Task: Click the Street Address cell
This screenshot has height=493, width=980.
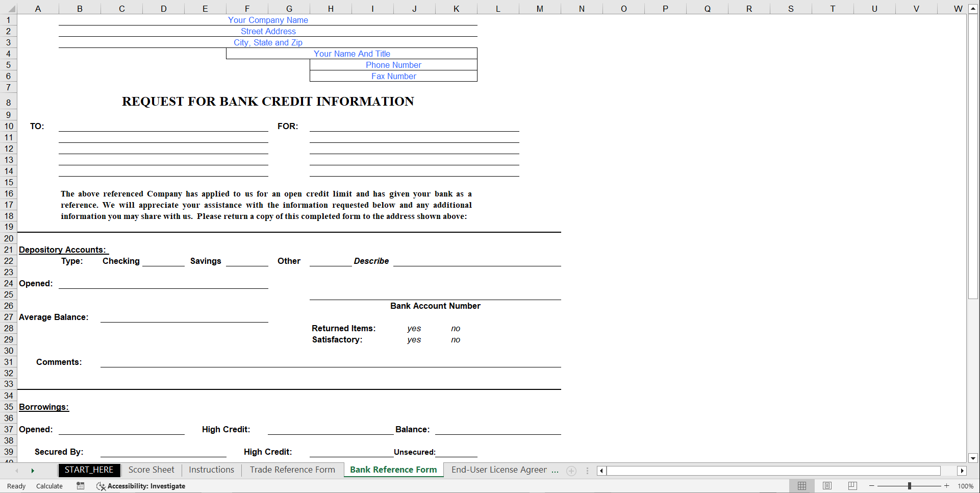Action: (268, 31)
